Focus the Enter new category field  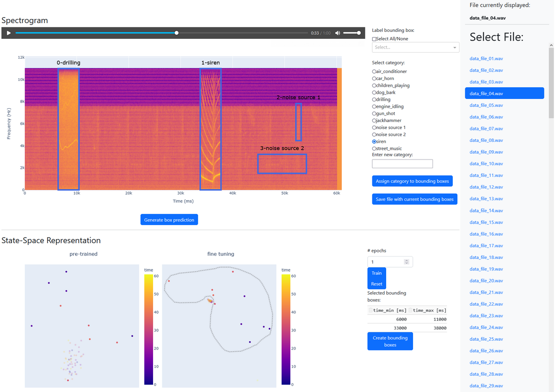tap(402, 164)
